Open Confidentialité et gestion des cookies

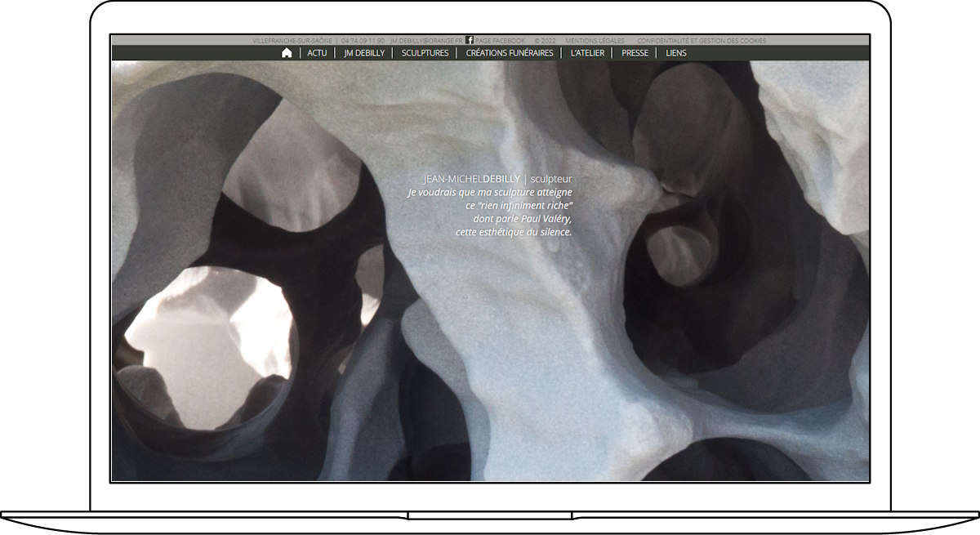click(x=701, y=41)
